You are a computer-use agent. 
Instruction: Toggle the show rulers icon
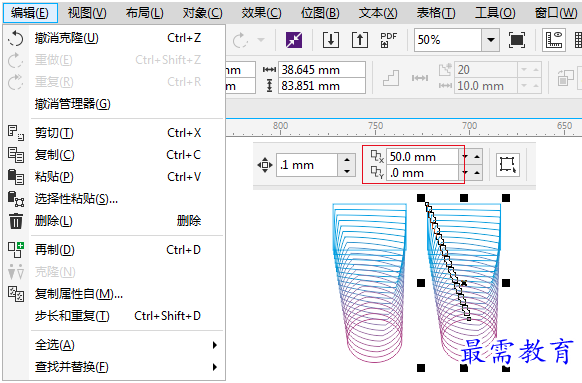[x=553, y=40]
